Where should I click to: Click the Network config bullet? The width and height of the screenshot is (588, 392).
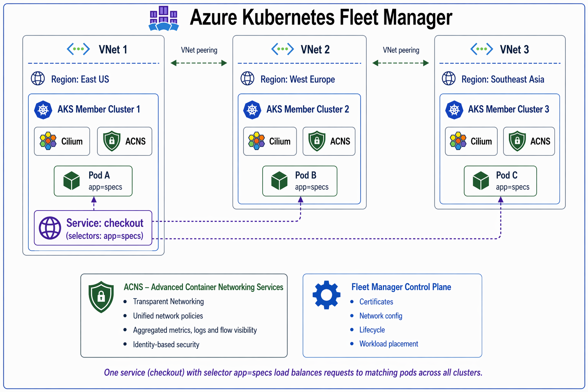tap(381, 316)
